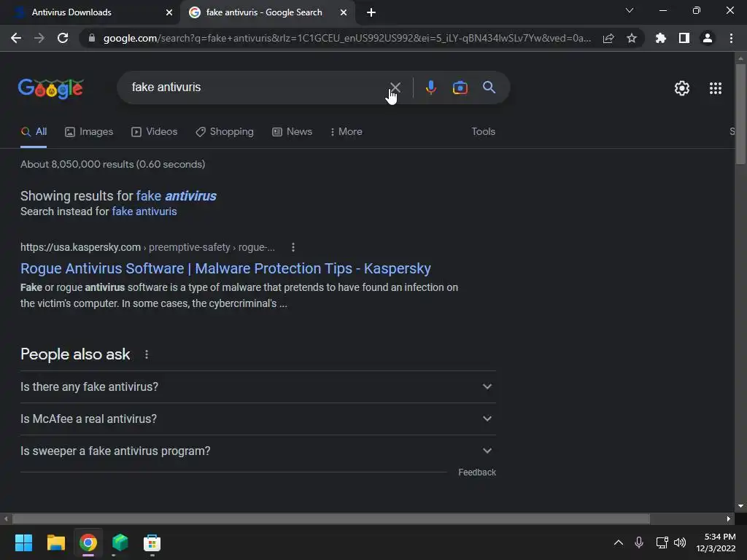Open File Explorer from the taskbar
747x560 pixels.
point(55,542)
